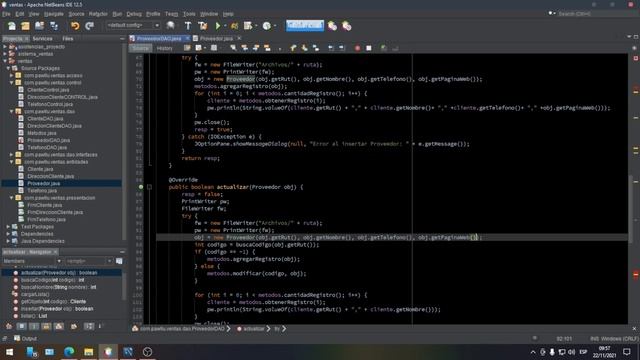The image size is (640, 360).
Task: Close the Navigator panel tab
Action: click(x=56, y=252)
